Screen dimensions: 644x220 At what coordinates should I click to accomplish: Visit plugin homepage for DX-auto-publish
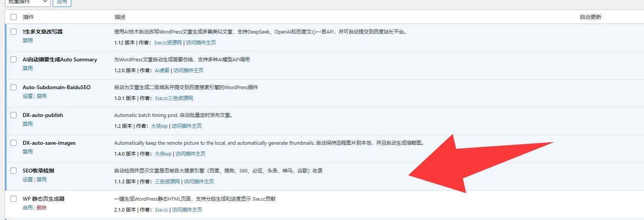coord(186,126)
